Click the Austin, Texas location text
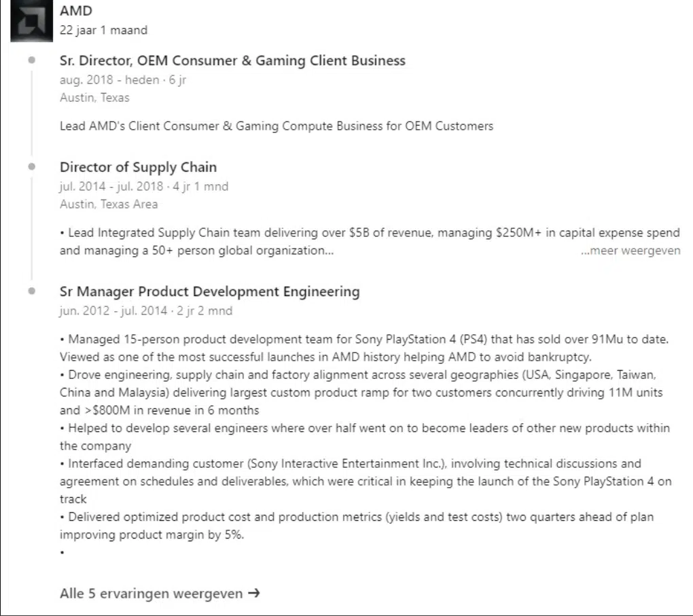The height and width of the screenshot is (616, 693). pos(94,98)
